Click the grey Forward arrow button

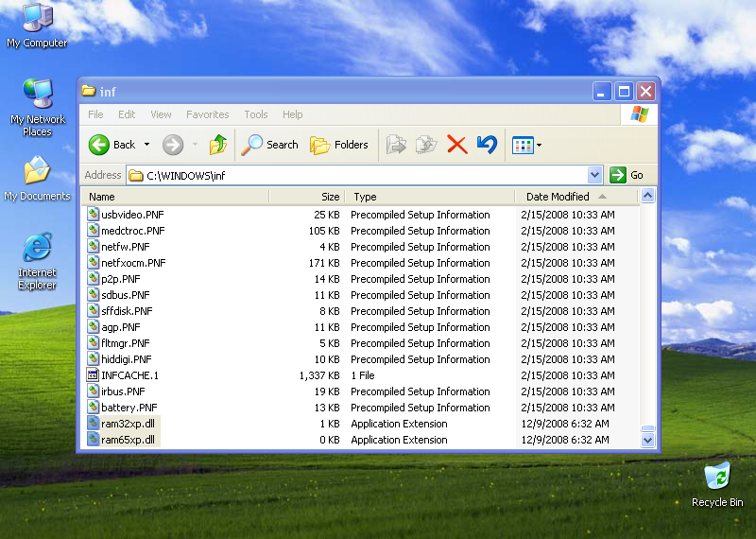coord(173,145)
